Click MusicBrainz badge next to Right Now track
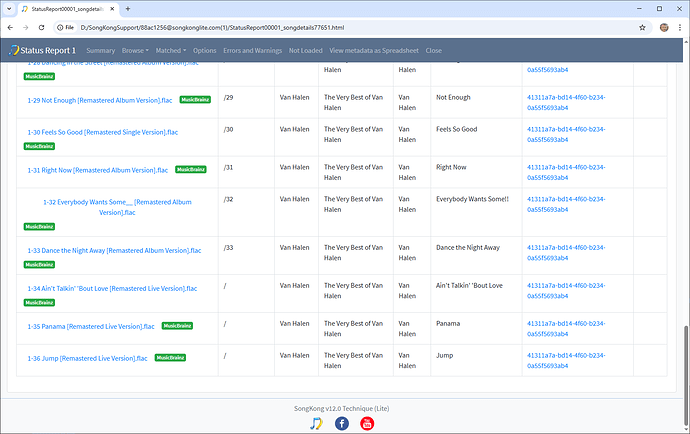The width and height of the screenshot is (690, 434). pyautogui.click(x=190, y=169)
